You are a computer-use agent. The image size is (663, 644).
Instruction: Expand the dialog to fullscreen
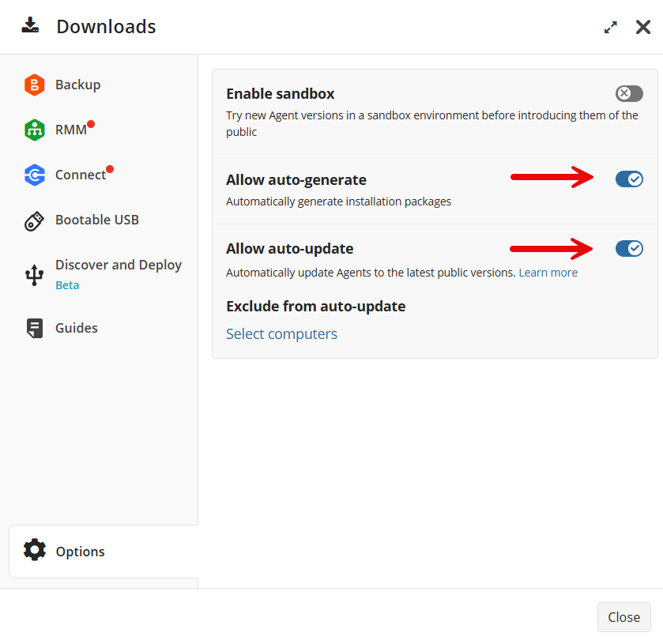[610, 26]
